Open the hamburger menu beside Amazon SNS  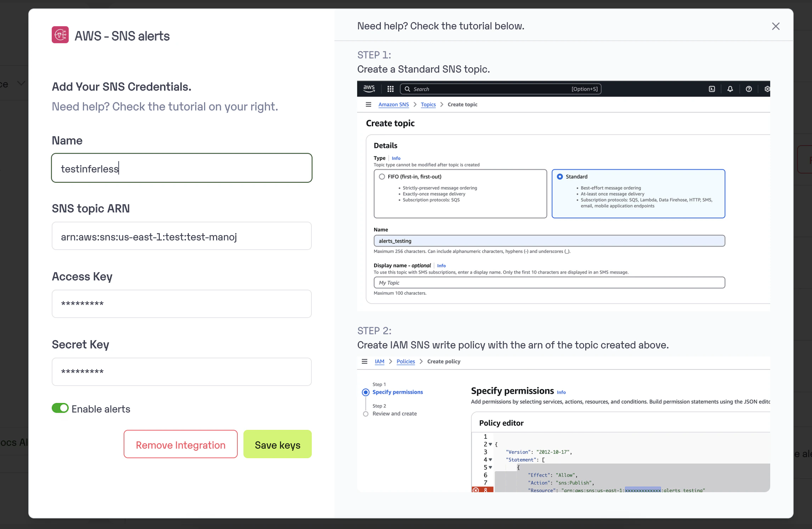[x=368, y=104]
